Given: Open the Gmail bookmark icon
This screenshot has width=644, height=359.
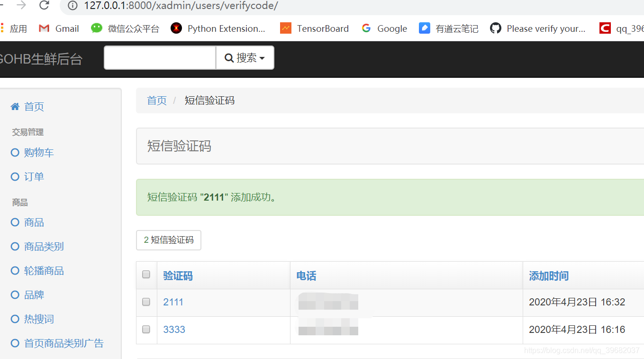Looking at the screenshot, I should click(x=44, y=28).
